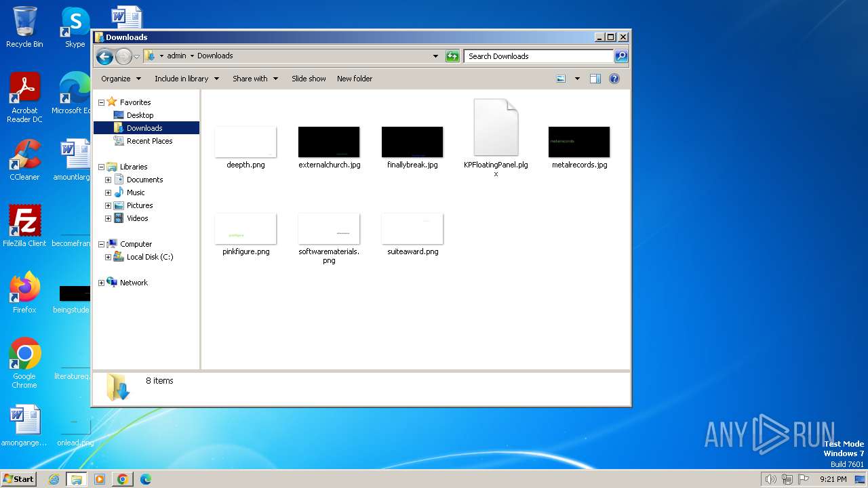Click the Action Center flag tray icon
The height and width of the screenshot is (488, 868).
coord(804,479)
